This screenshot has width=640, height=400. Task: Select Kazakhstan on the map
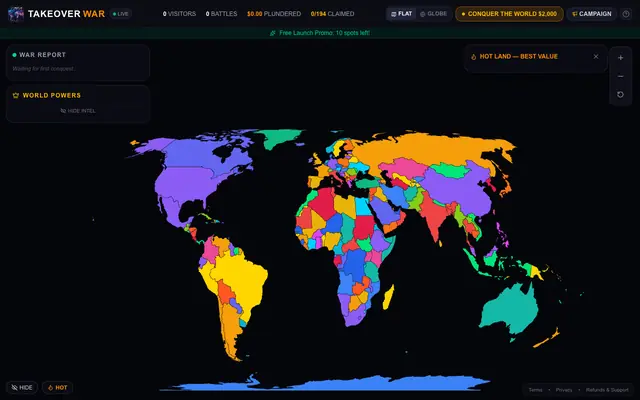tap(402, 167)
